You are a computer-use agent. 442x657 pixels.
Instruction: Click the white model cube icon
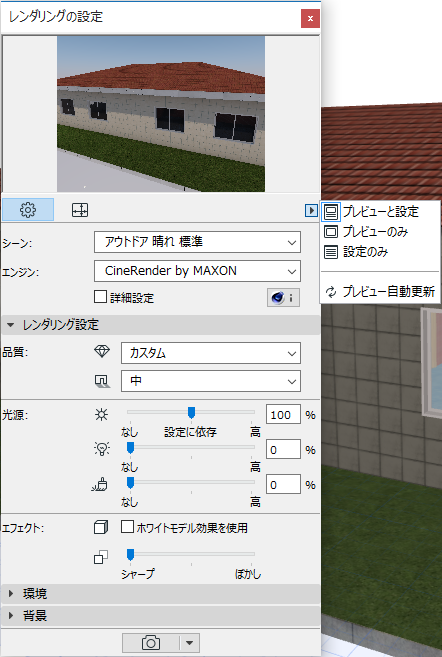tap(101, 527)
